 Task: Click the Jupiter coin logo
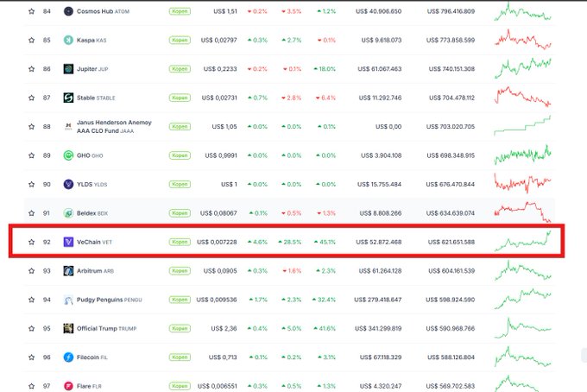[x=68, y=69]
